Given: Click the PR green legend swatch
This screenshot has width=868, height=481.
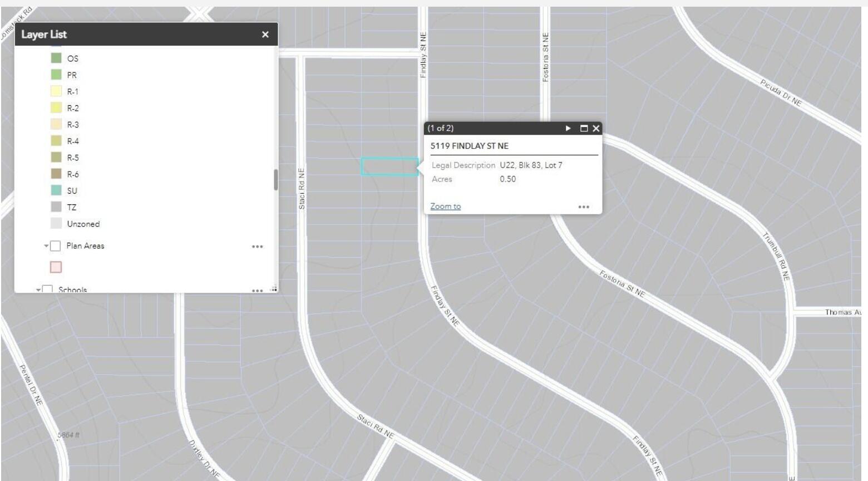Looking at the screenshot, I should tap(56, 75).
